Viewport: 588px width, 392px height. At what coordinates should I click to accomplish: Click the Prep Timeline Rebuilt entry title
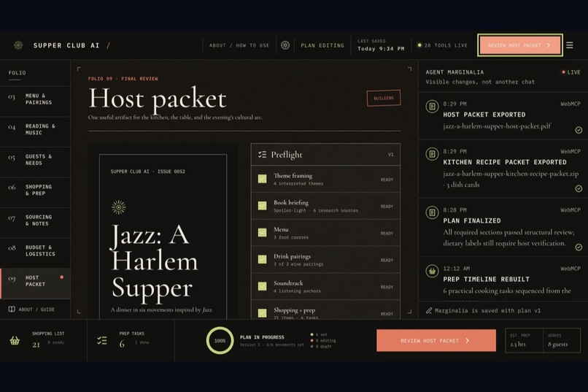(487, 280)
